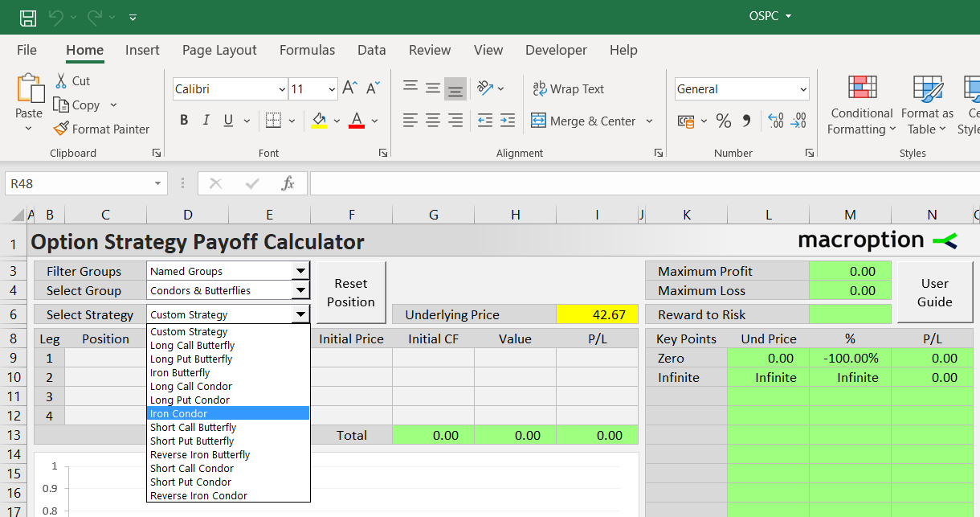Open the General number format dropdown
The image size is (980, 517).
tap(803, 89)
